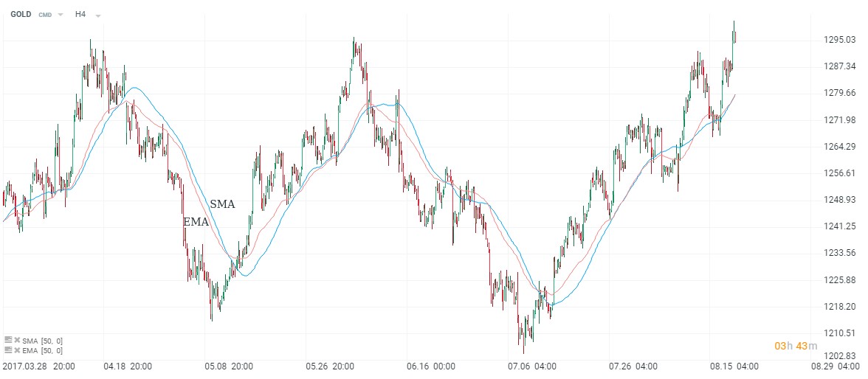868x379 pixels.
Task: Click the SMA text annotation on chart
Action: coord(222,204)
